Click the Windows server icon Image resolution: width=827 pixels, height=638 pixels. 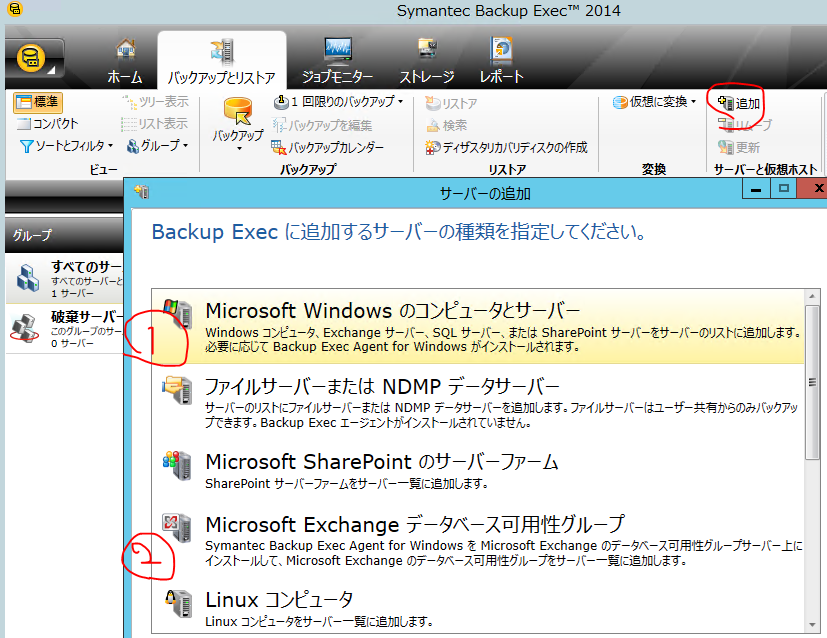[x=177, y=313]
